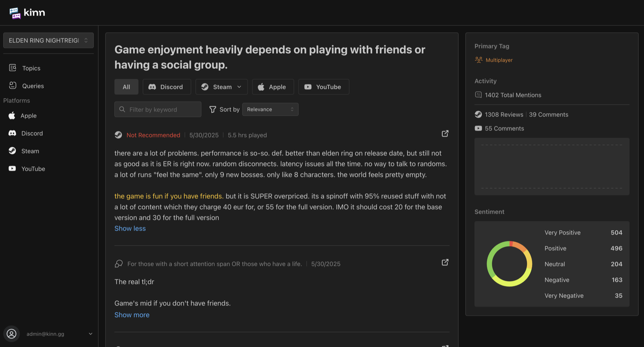
Task: Click the Steam icon beside Not Recommended
Action: [x=118, y=135]
